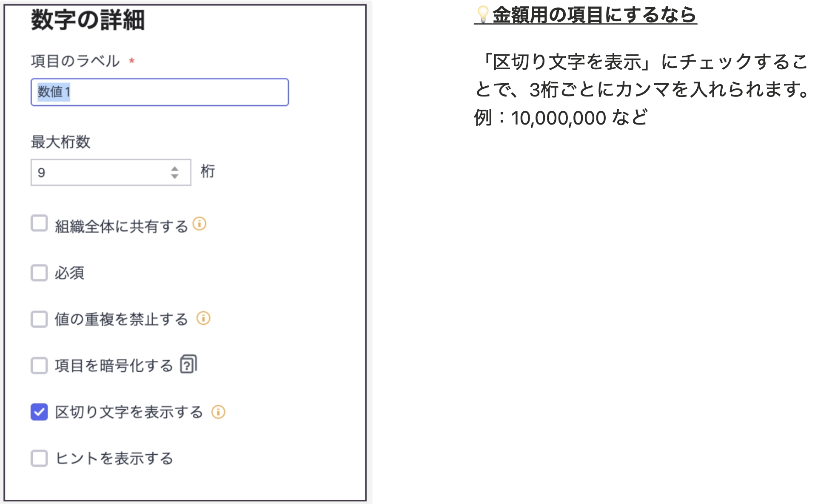Tick the 項目を暗号化する checkbox
Viewport: 815px width, 504px height.
tap(39, 365)
